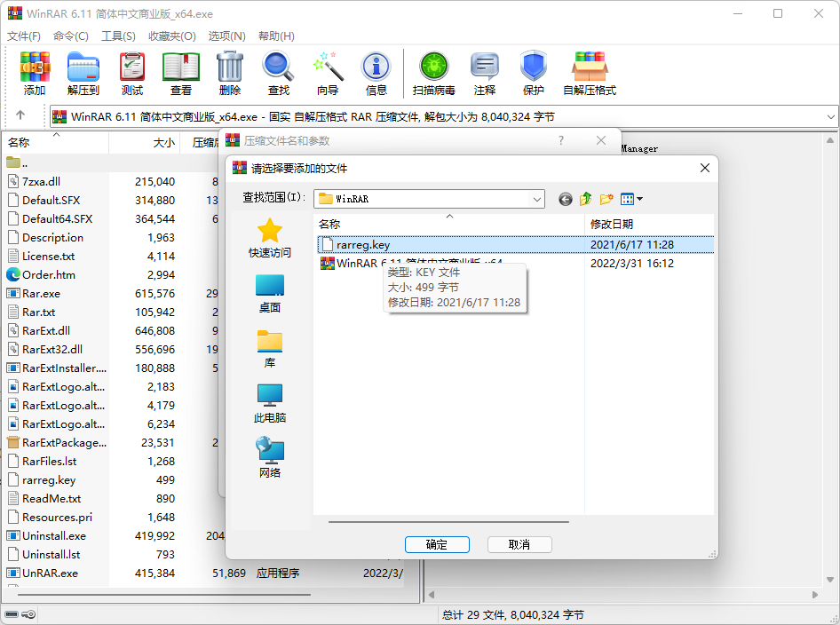Click the 取消 button

(519, 544)
